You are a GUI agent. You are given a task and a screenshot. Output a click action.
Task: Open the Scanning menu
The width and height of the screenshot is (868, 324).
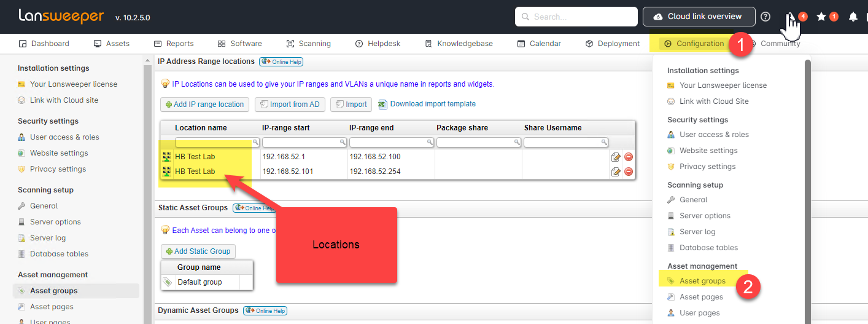[308, 44]
